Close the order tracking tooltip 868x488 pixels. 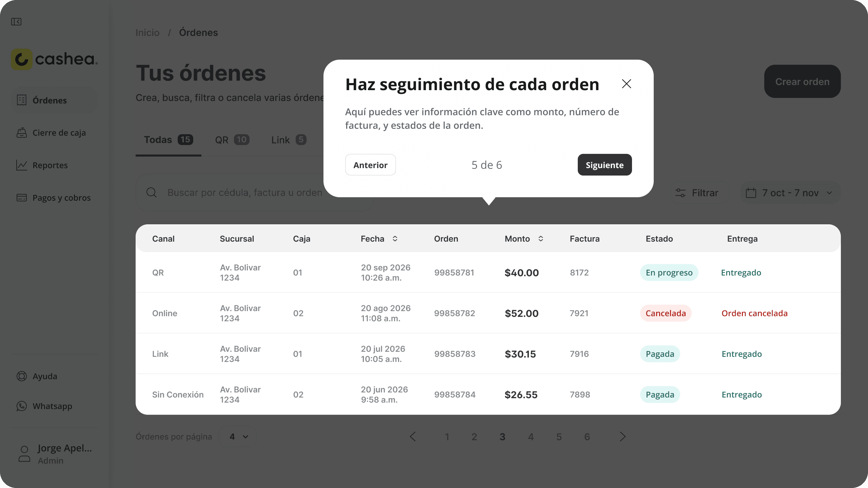[x=626, y=84]
